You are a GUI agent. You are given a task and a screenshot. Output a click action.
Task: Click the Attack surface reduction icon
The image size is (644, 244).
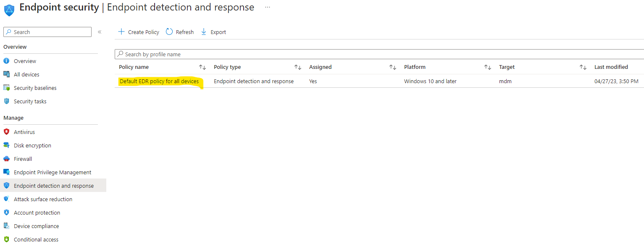(x=6, y=199)
